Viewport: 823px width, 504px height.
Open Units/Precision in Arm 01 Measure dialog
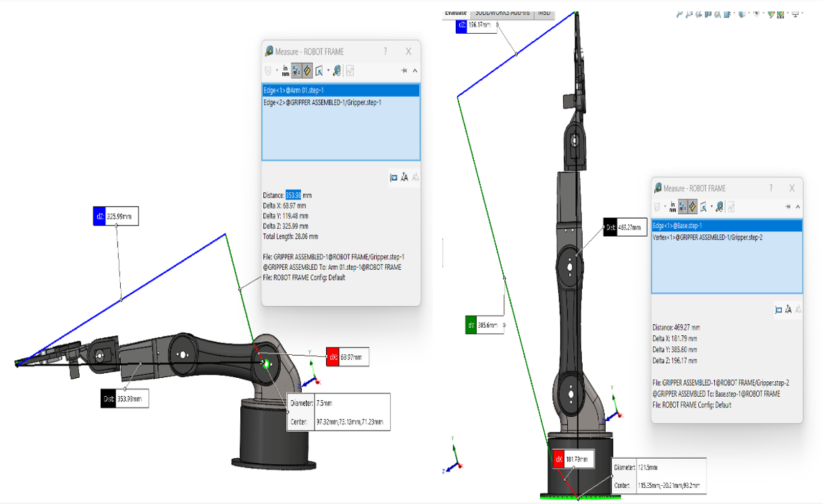click(286, 71)
